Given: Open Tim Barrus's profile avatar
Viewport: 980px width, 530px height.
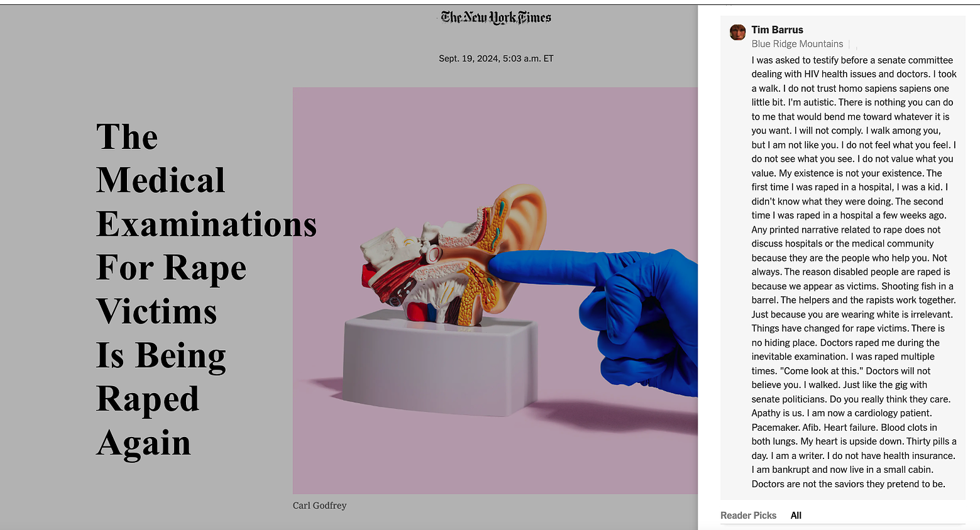Looking at the screenshot, I should coord(737,32).
